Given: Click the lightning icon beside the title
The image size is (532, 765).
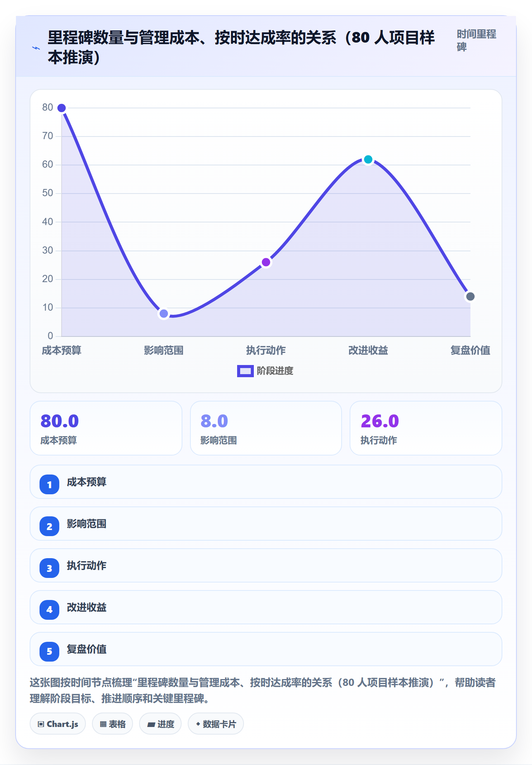Looking at the screenshot, I should [x=36, y=48].
